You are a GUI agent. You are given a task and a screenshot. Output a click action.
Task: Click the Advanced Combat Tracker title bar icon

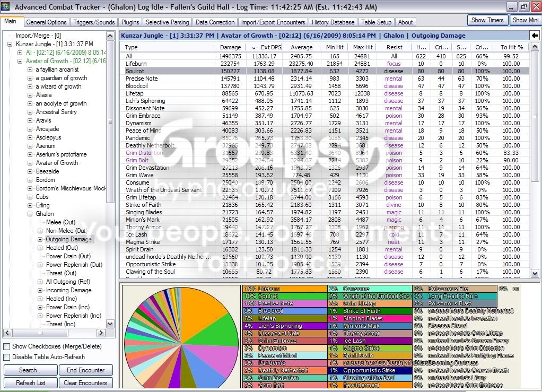coord(5,6)
